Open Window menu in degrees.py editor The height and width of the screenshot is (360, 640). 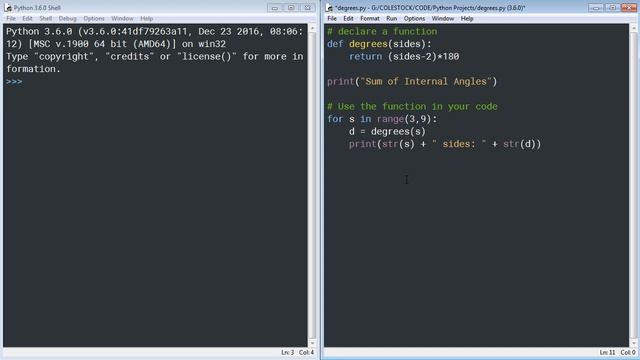pos(443,18)
